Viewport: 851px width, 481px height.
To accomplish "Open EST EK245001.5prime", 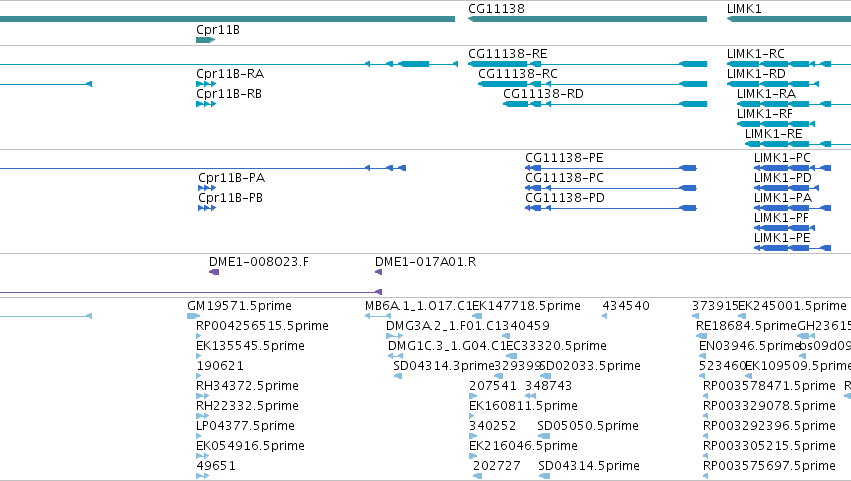I will tap(792, 306).
